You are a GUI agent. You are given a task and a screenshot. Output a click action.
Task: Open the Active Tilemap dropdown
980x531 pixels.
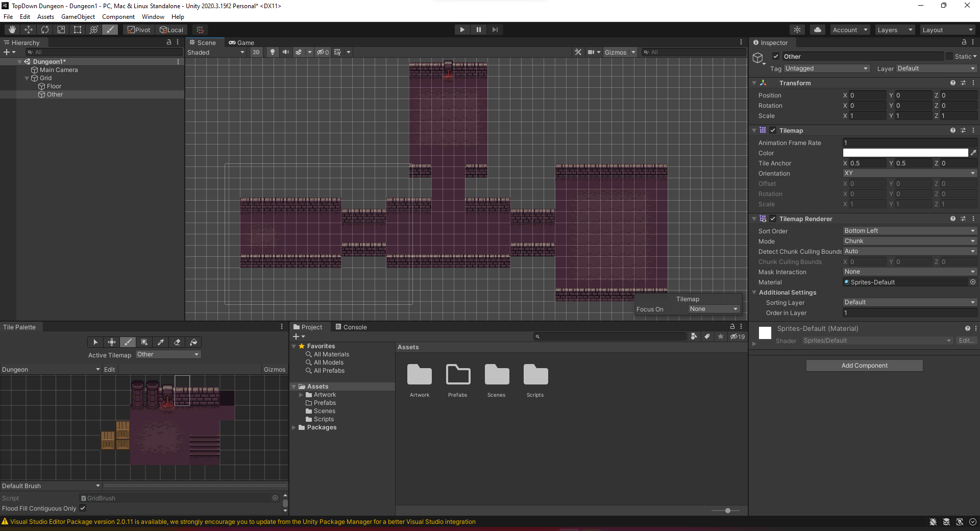pos(168,354)
